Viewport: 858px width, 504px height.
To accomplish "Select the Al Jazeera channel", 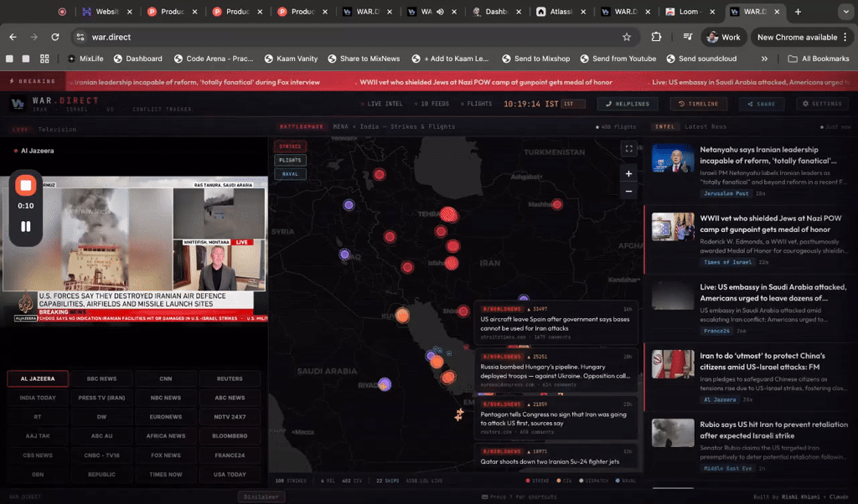I will 38,378.
